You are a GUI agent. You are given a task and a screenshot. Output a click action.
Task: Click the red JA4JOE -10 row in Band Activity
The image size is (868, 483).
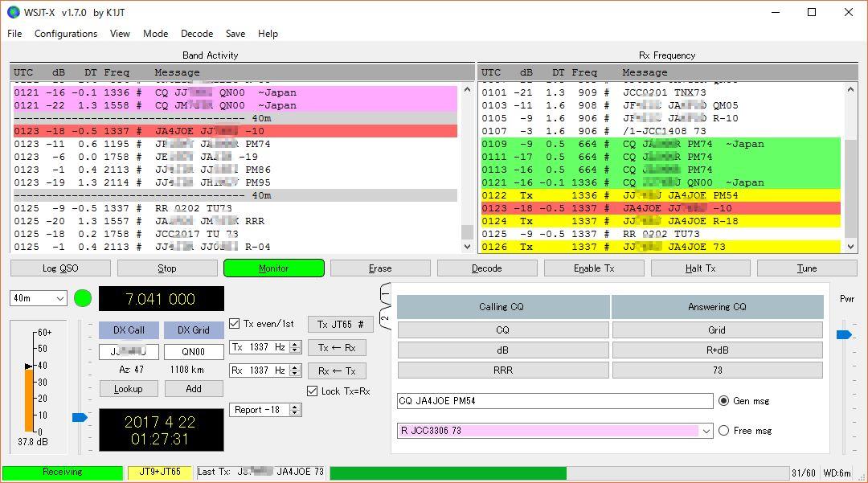pos(235,131)
